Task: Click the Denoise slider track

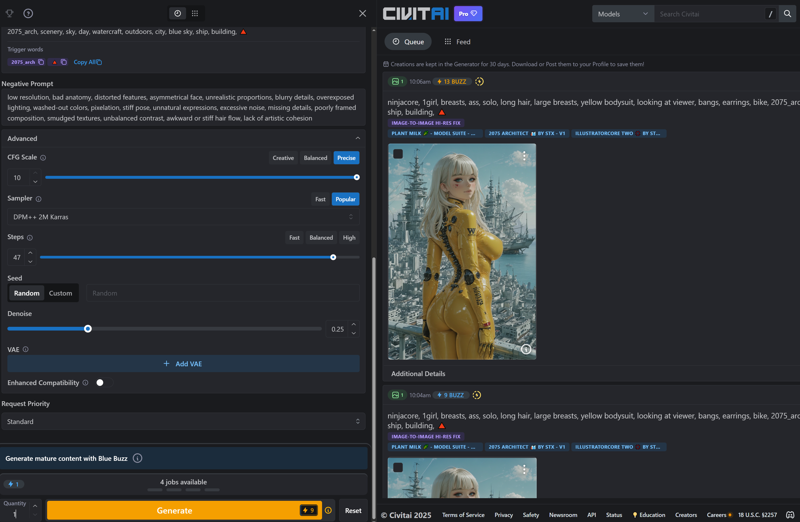Action: tap(200, 329)
